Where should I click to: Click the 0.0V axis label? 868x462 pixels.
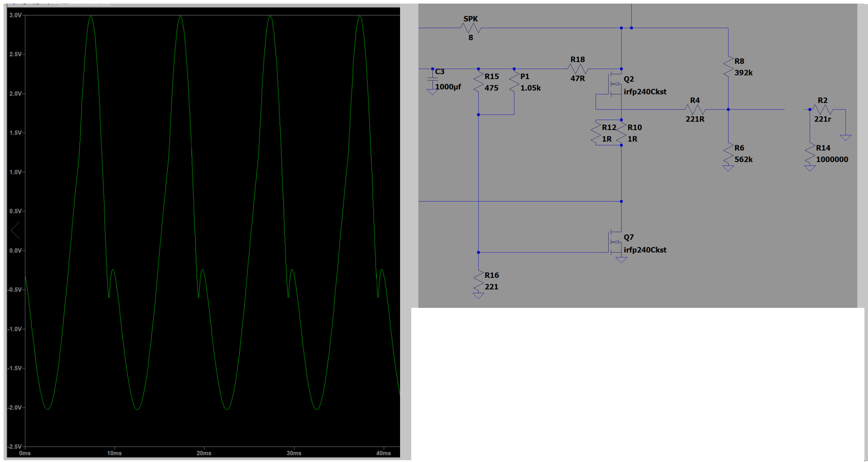click(x=15, y=251)
